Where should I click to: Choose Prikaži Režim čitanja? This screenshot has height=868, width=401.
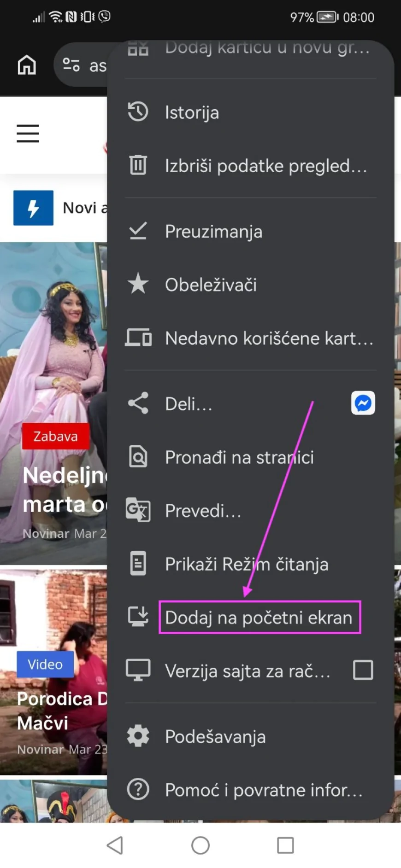pos(246,564)
